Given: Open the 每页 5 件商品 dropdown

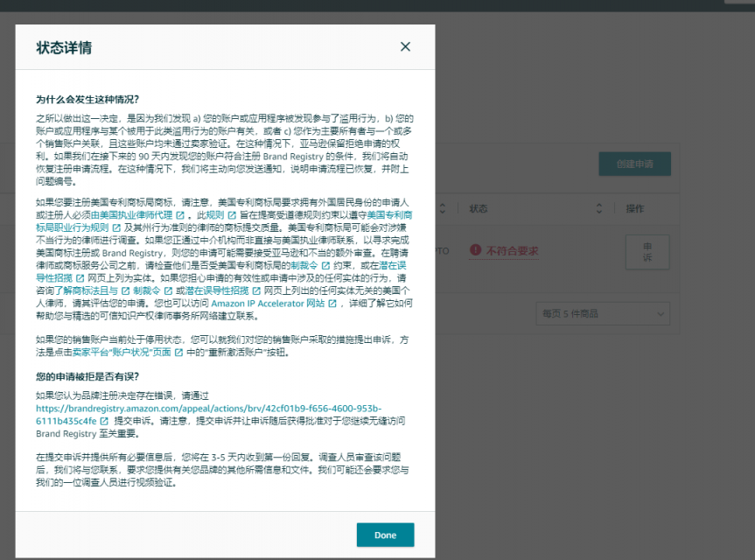Looking at the screenshot, I should (603, 314).
